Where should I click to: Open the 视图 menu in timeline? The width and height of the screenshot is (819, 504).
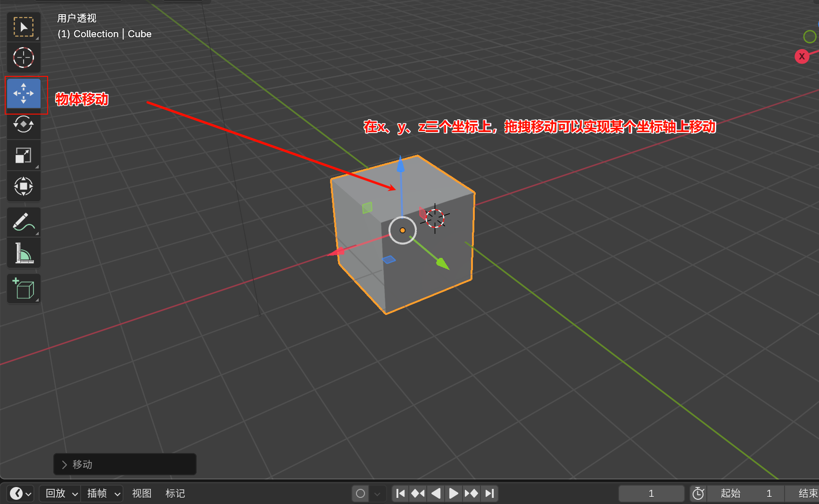[x=141, y=494]
